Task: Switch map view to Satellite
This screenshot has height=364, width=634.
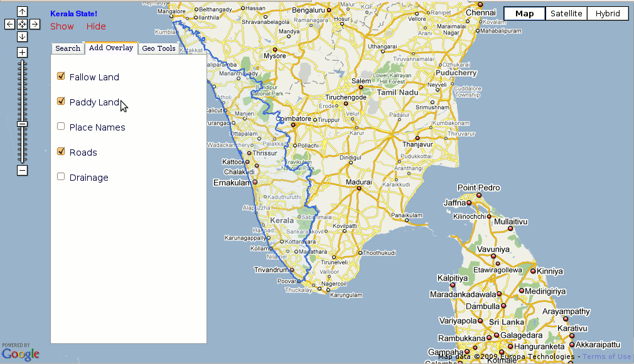Action: [566, 13]
